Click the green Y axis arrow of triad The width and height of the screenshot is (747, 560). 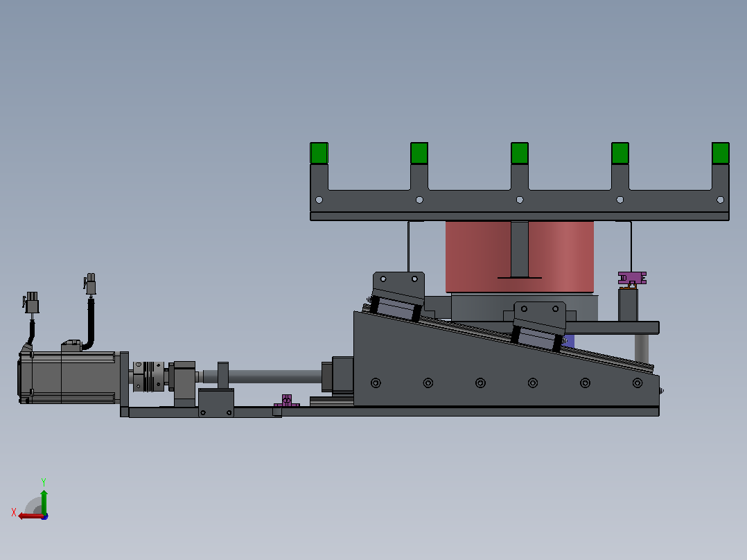coord(44,501)
